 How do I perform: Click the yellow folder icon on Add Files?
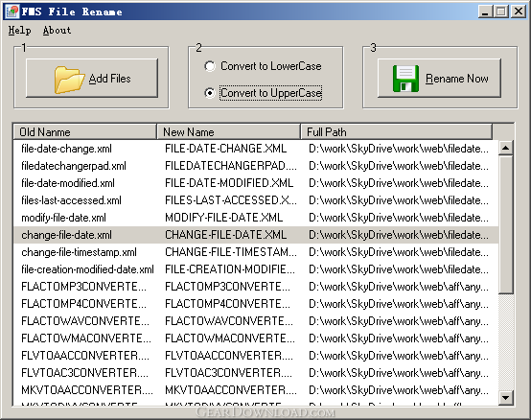(x=69, y=80)
